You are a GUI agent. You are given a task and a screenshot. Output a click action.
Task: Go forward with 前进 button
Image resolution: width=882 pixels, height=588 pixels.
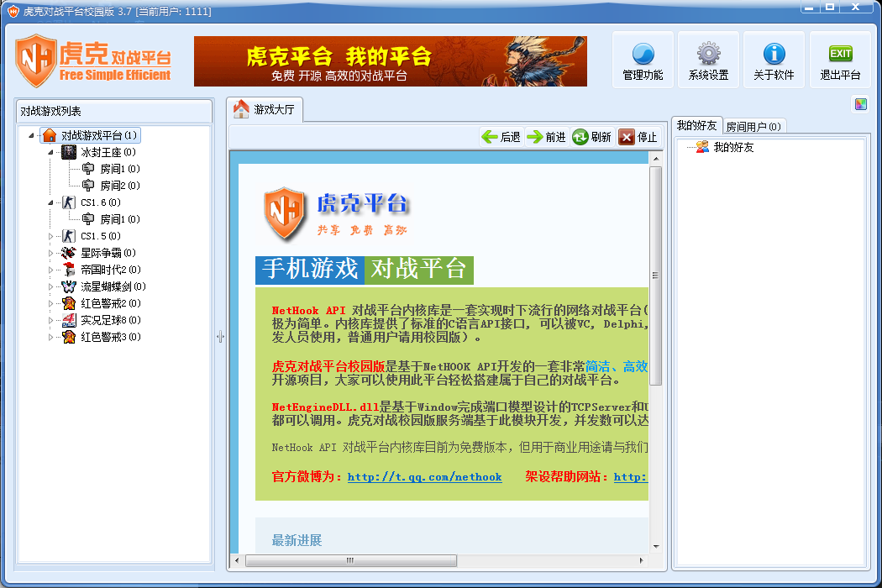click(546, 137)
